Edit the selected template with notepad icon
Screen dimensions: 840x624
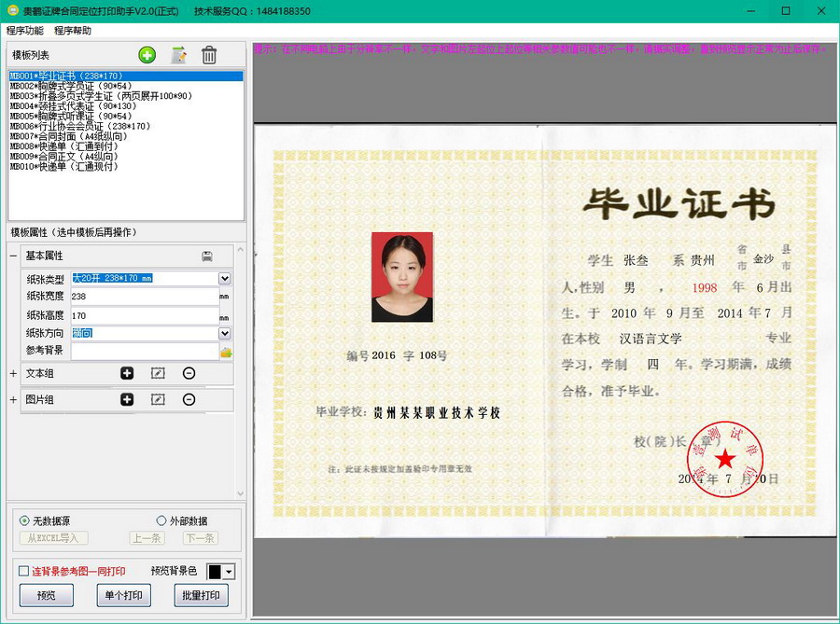pyautogui.click(x=178, y=55)
